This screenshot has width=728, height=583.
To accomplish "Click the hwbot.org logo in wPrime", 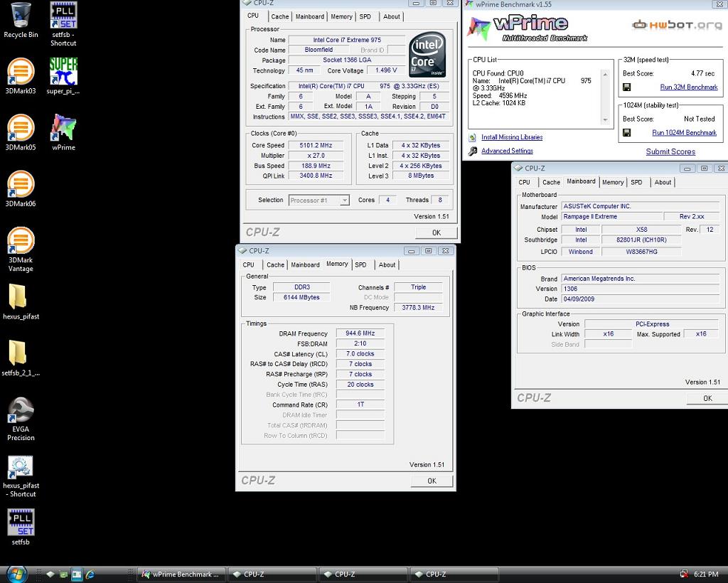I will click(677, 25).
